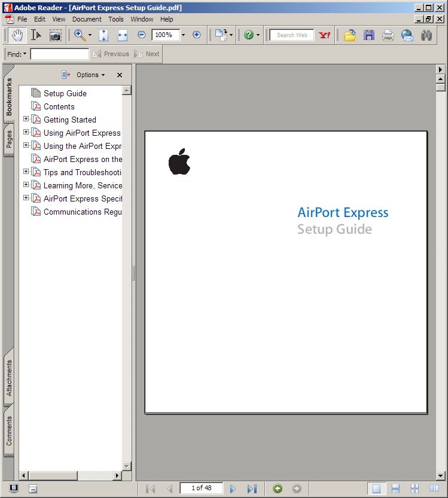Click the Search binoculars icon

tap(426, 35)
